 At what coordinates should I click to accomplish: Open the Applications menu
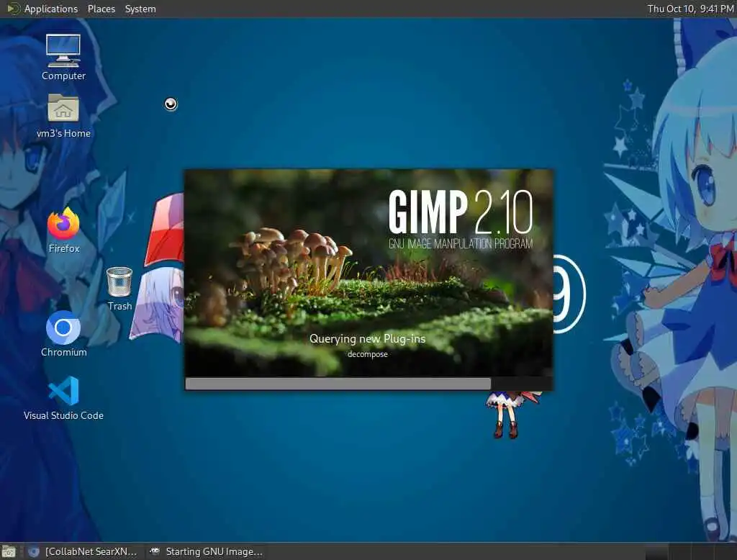pos(51,9)
